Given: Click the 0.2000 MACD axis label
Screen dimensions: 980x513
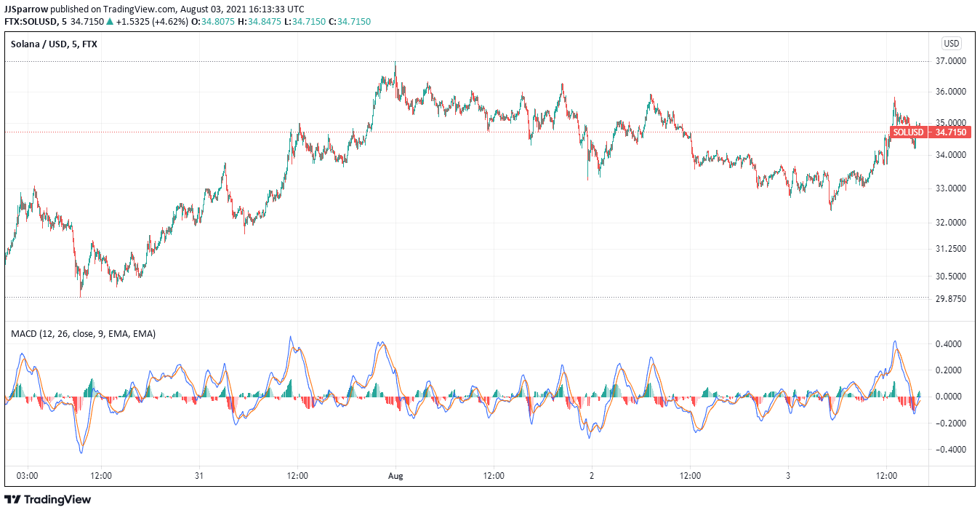Looking at the screenshot, I should (x=948, y=370).
